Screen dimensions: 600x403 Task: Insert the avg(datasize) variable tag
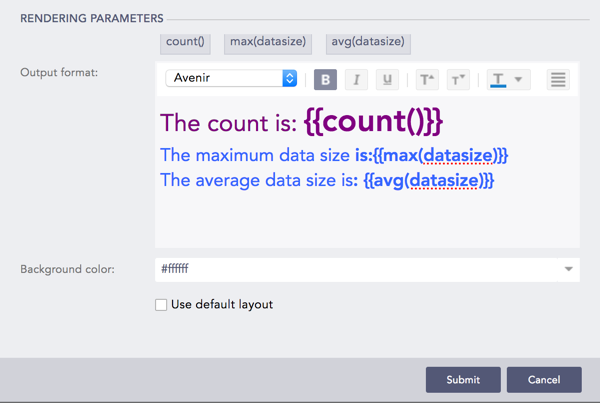tap(369, 42)
